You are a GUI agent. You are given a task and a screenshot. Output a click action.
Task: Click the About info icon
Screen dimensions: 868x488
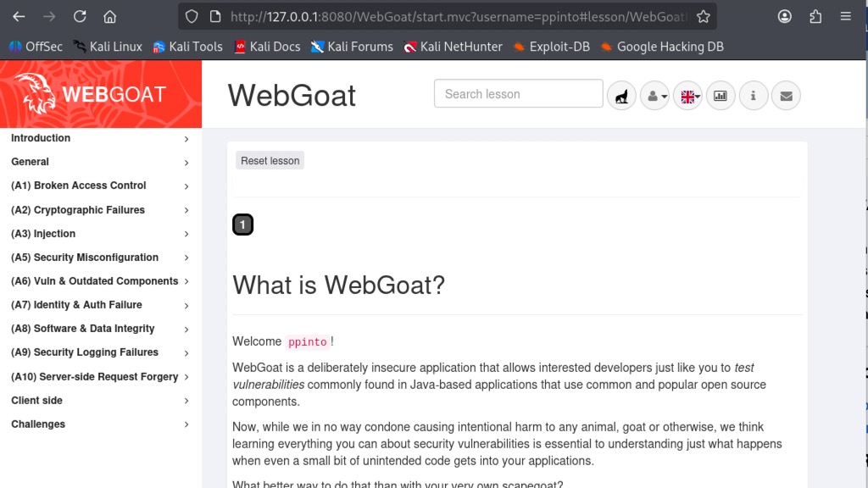pos(754,97)
